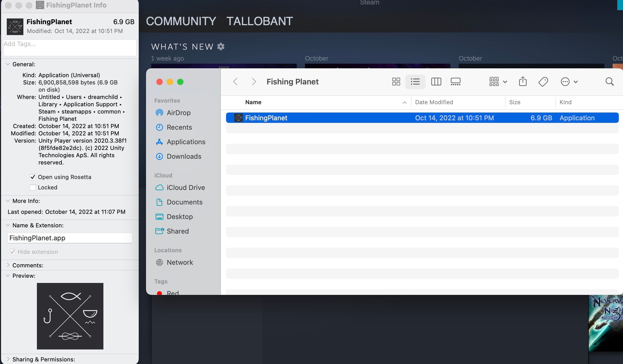Open Applications in Finder sidebar
Screen dimensions: 623x364
[x=186, y=142]
